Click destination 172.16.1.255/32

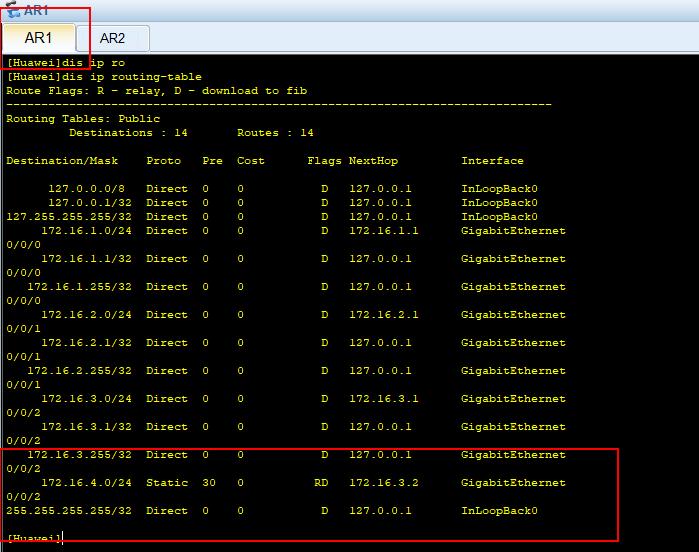pos(79,287)
